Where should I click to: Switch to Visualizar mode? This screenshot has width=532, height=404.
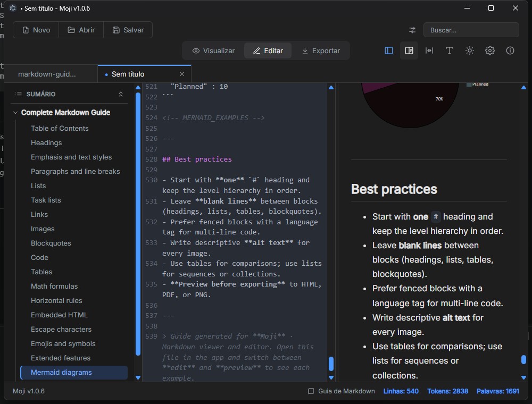tap(213, 51)
